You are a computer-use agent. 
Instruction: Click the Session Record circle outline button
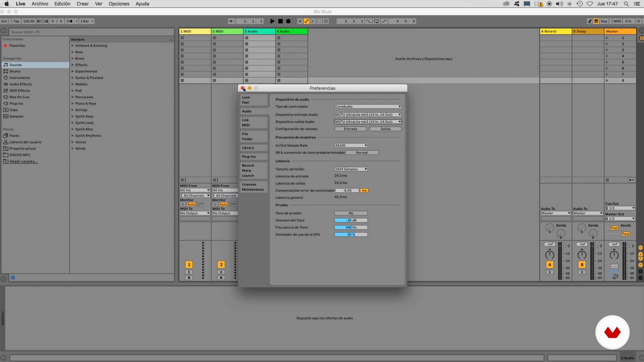pyautogui.click(x=326, y=21)
